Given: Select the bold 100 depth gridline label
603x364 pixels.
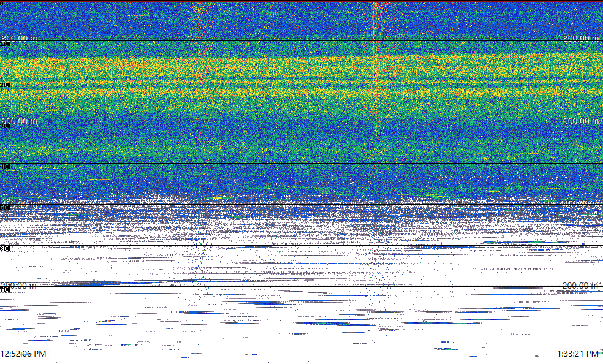Looking at the screenshot, I should click(6, 44).
